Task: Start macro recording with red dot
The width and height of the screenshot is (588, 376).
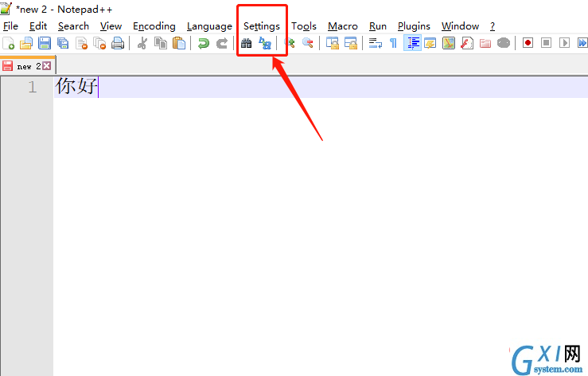Action: pyautogui.click(x=528, y=43)
